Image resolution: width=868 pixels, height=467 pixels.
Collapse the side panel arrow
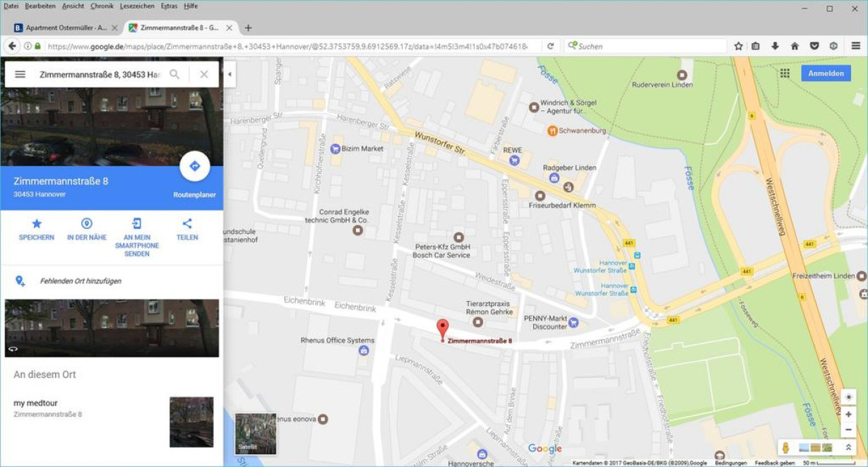pos(230,74)
